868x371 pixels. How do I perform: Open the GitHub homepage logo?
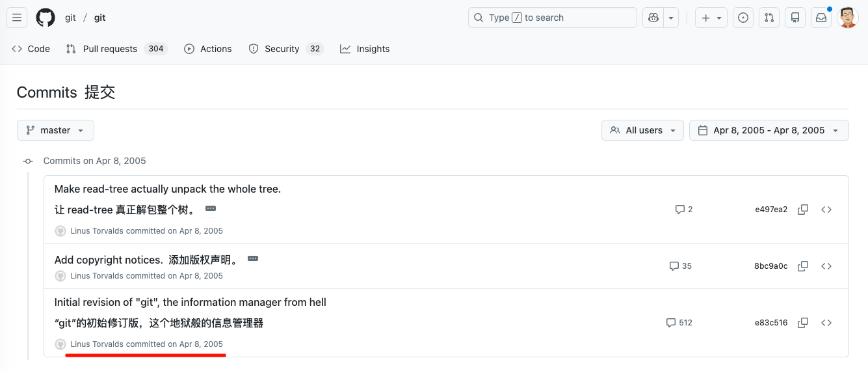click(46, 18)
